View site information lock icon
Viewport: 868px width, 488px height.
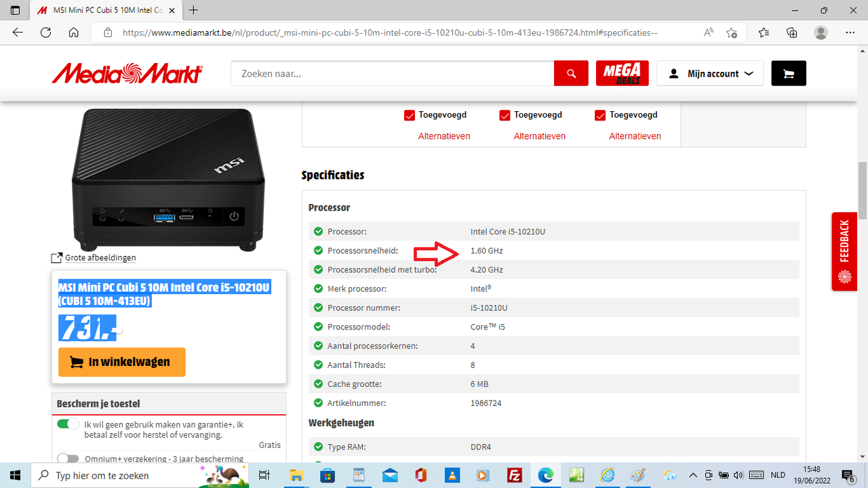[108, 33]
